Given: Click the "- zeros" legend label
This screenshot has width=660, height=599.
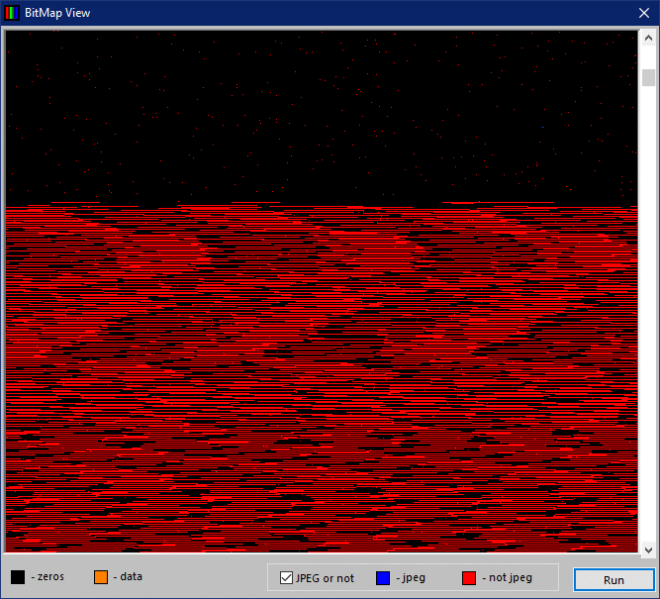Looking at the screenshot, I should coord(47,577).
